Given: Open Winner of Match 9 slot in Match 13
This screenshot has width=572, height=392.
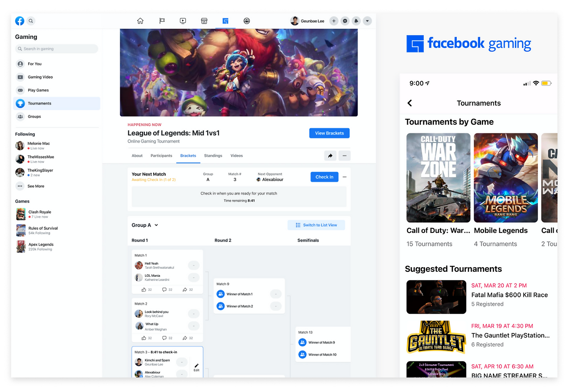Looking at the screenshot, I should 317,342.
